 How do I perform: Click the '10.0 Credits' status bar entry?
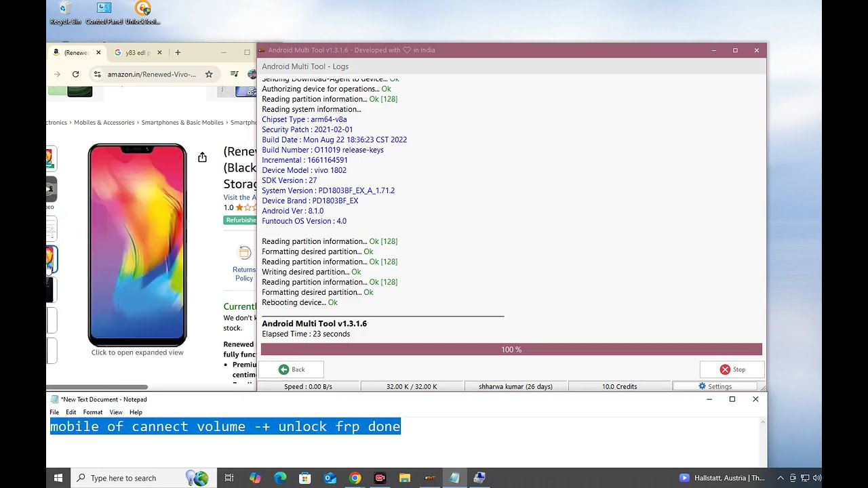[619, 386]
